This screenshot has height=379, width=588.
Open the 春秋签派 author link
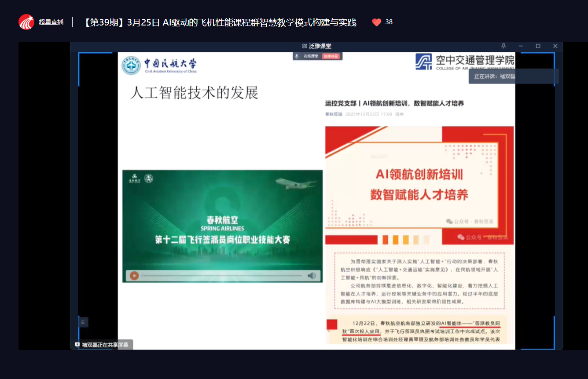(333, 114)
